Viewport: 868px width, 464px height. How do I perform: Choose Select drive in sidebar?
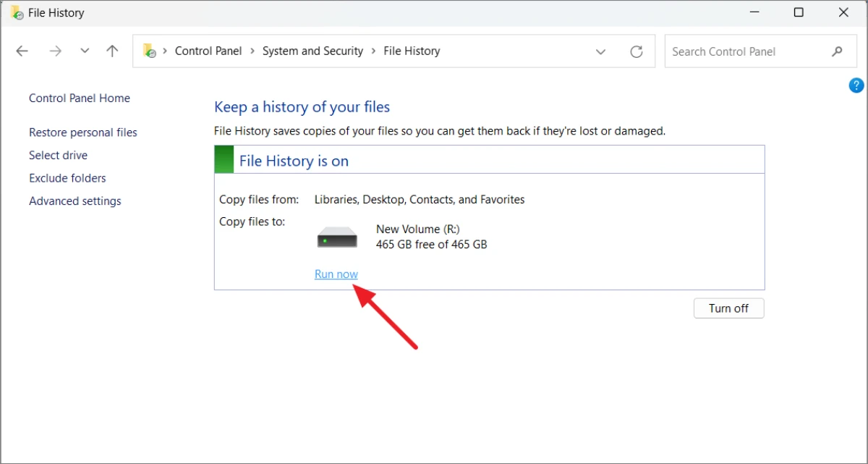pos(58,156)
